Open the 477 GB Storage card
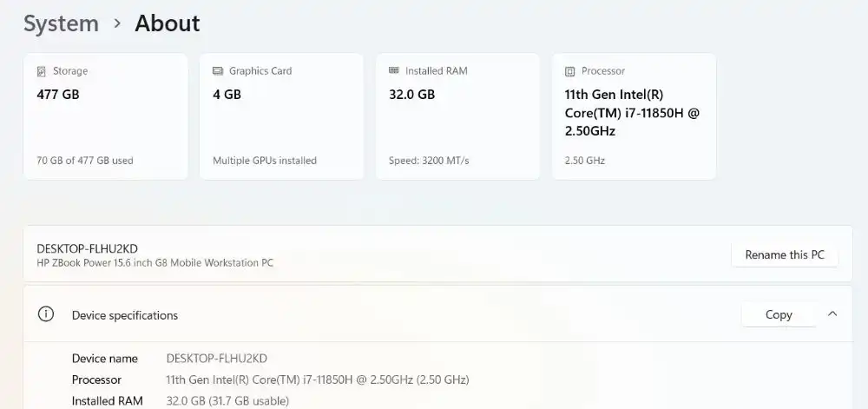 (105, 116)
